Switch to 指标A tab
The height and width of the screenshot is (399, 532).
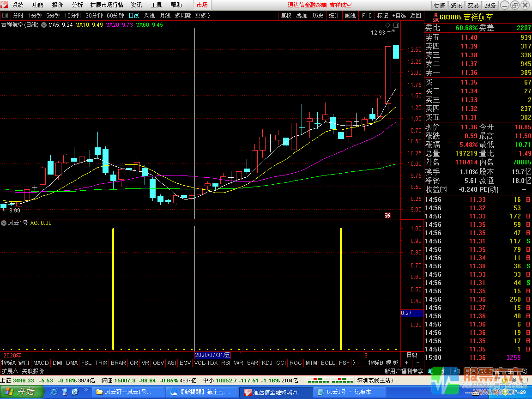pyautogui.click(x=8, y=363)
